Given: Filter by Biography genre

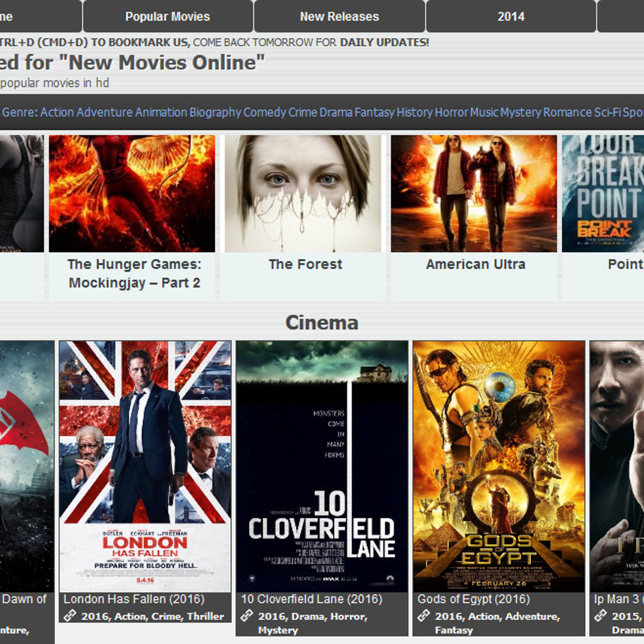Looking at the screenshot, I should coord(215,112).
